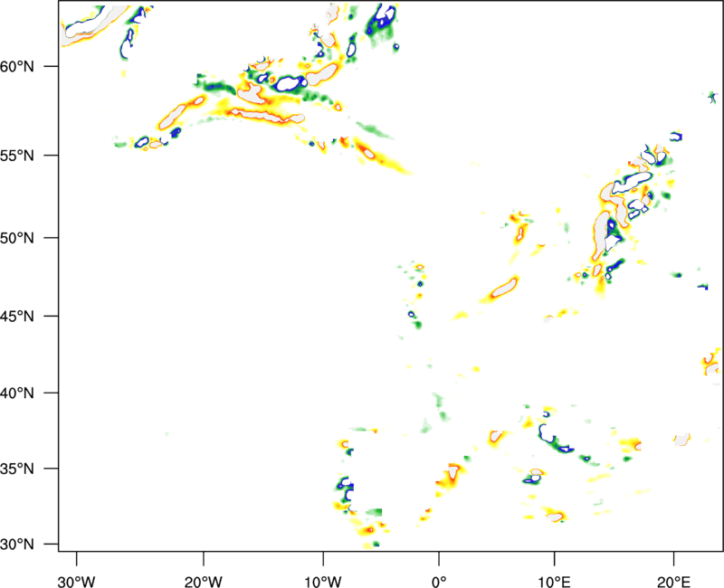Click the 45°N latitude label

[x=17, y=317]
